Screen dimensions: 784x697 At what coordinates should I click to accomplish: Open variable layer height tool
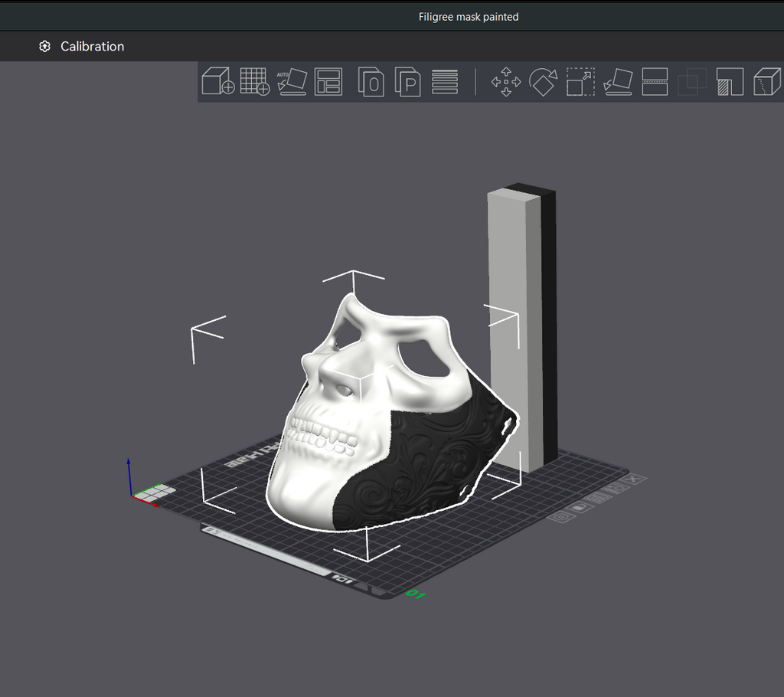[445, 81]
